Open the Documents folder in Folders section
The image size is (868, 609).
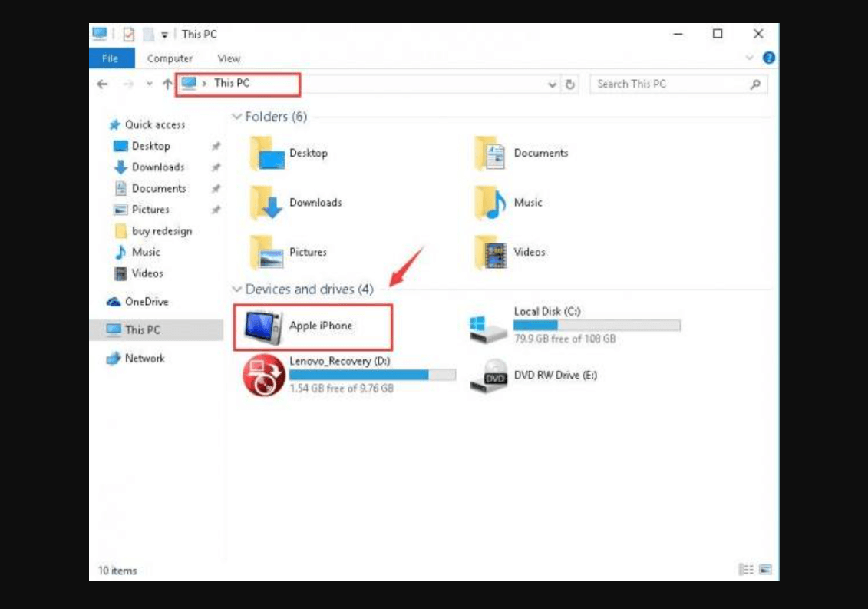pos(521,153)
